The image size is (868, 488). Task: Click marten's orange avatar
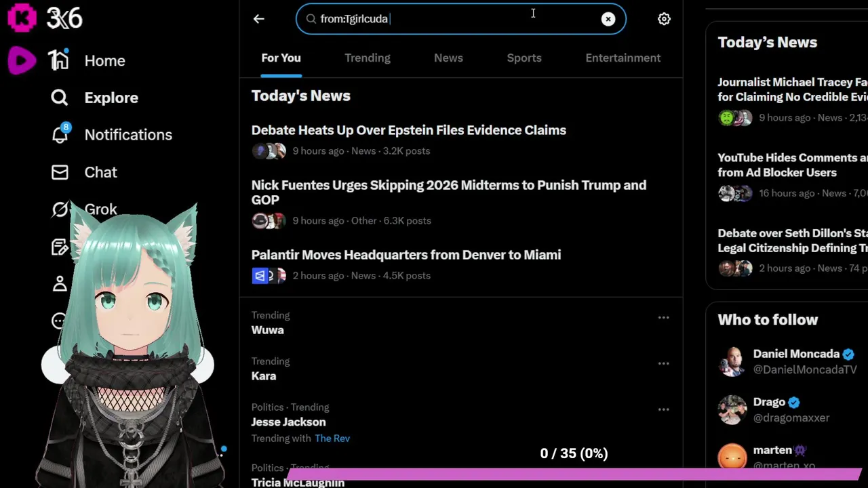point(732,455)
